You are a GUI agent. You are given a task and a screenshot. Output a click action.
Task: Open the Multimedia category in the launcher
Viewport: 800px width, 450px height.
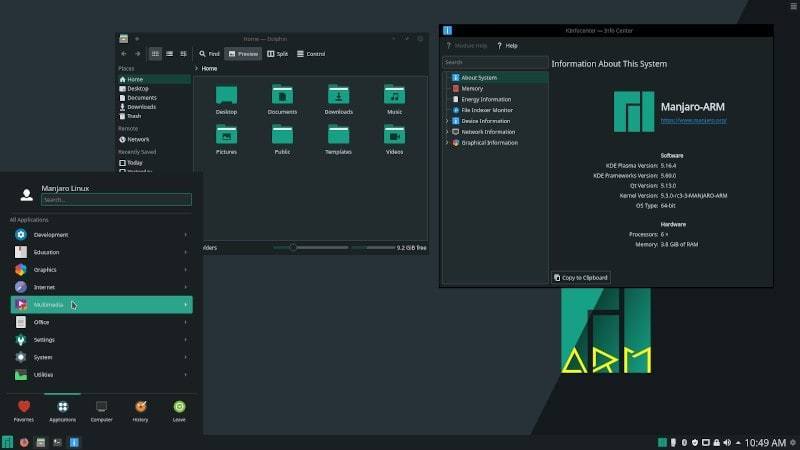(101, 304)
